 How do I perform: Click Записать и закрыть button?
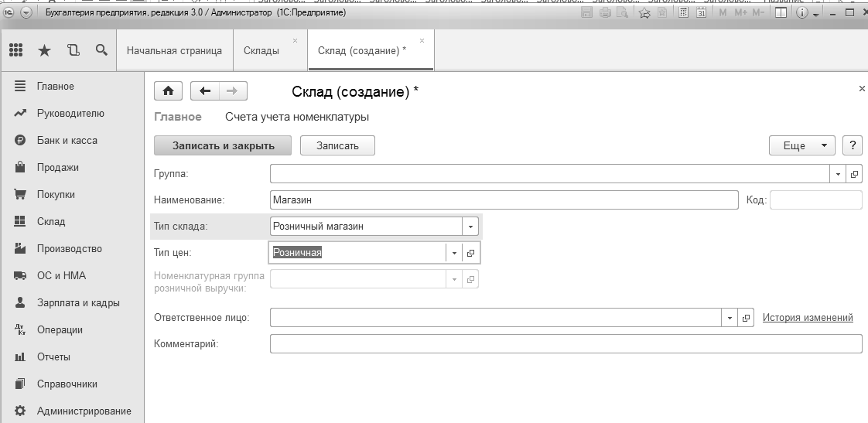pos(223,145)
